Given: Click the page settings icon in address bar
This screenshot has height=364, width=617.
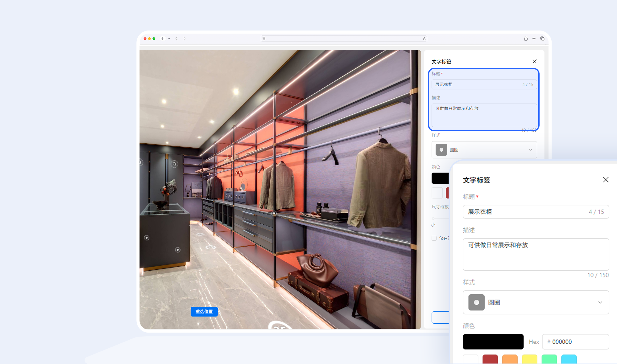Looking at the screenshot, I should pos(264,39).
